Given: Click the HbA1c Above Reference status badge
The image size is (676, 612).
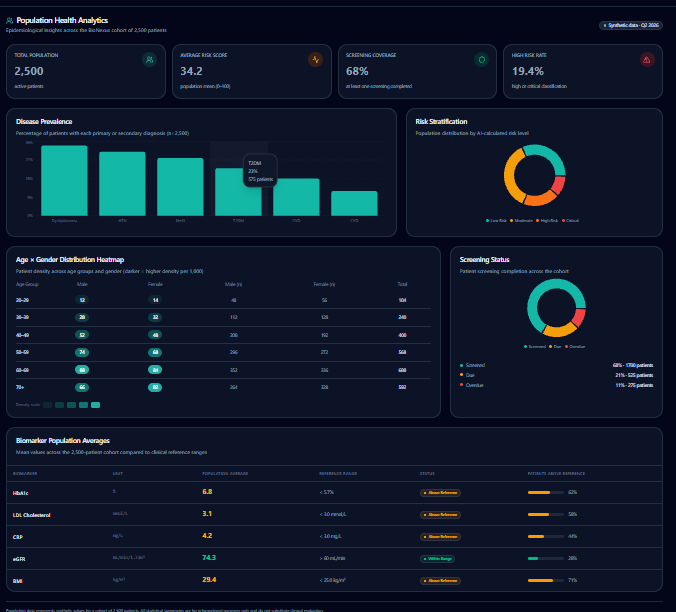Looking at the screenshot, I should pos(440,493).
